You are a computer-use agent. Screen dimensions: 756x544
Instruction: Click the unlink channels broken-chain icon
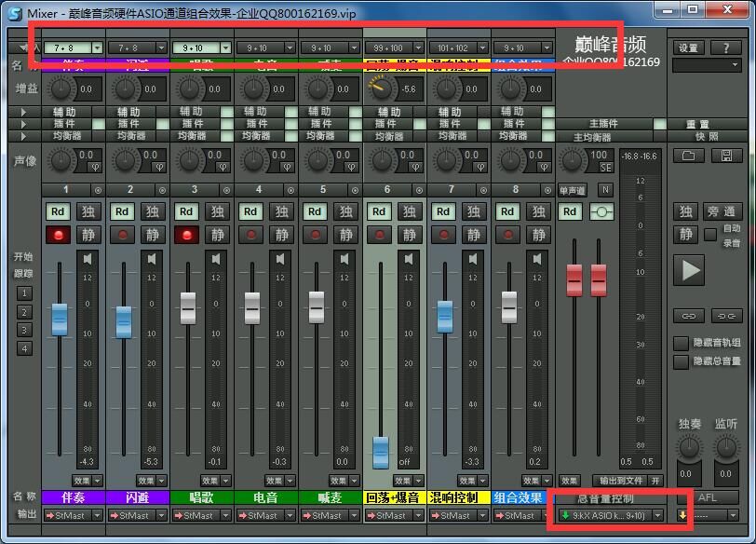pos(726,316)
